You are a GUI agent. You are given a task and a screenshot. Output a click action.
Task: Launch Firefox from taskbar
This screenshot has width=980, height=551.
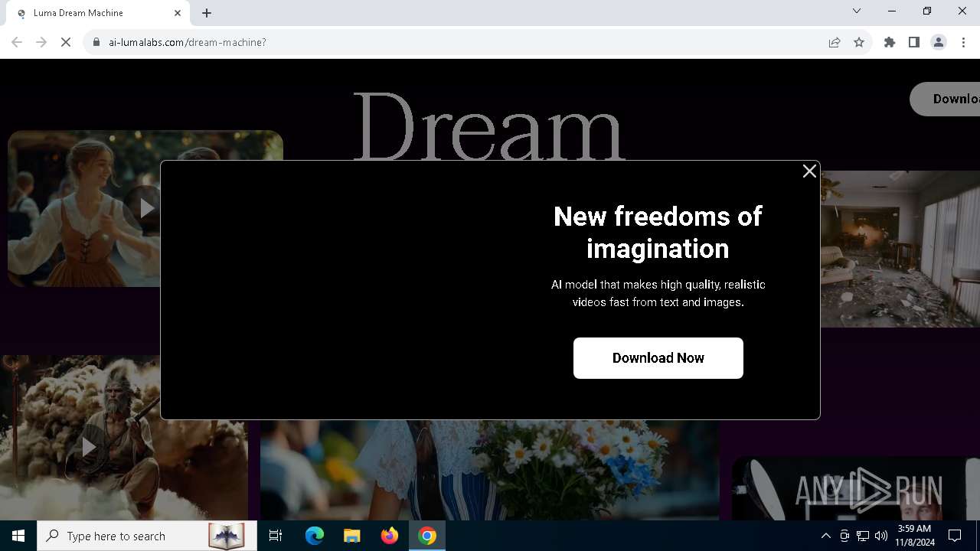click(x=390, y=536)
